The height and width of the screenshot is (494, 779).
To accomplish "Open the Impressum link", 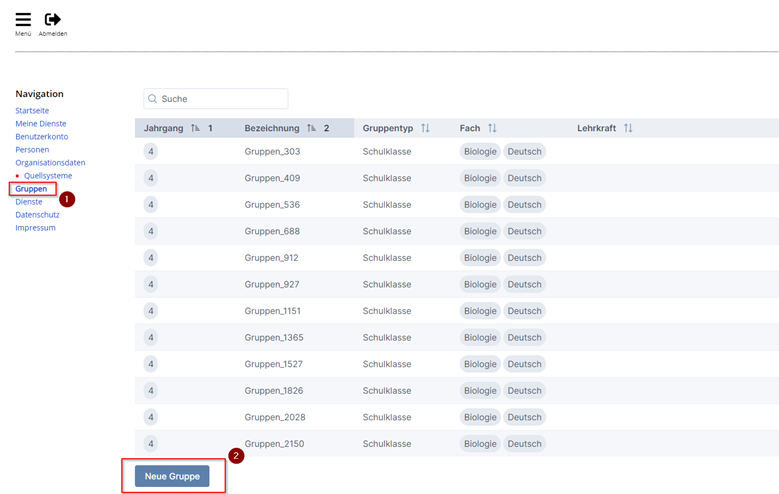I will click(x=35, y=227).
